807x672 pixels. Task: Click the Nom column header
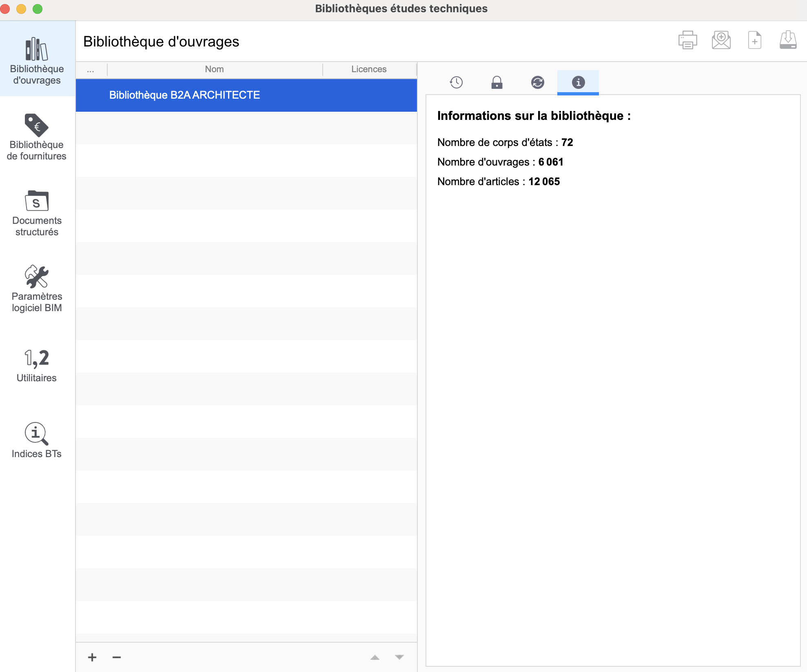(x=214, y=69)
